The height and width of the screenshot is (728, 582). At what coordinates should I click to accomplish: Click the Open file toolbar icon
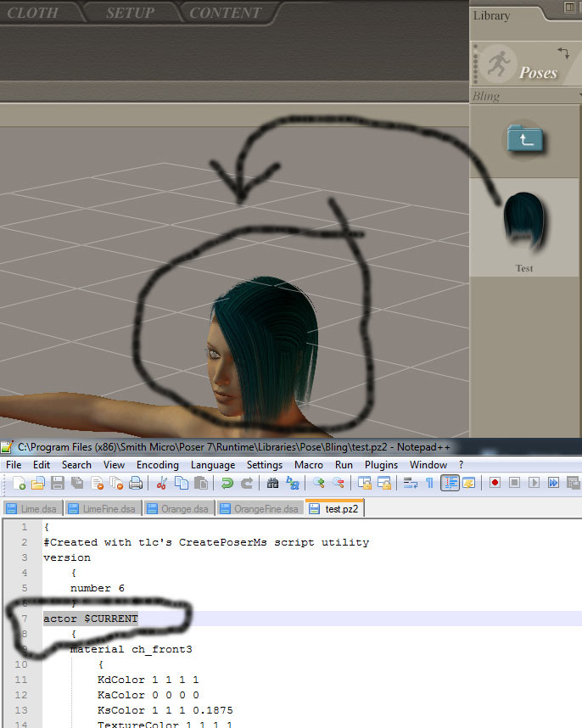point(38,484)
